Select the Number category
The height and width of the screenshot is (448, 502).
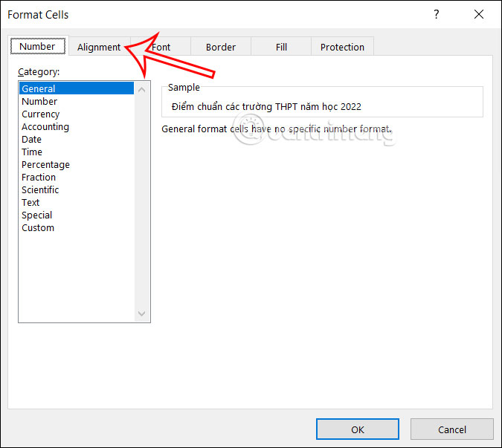tap(77, 101)
